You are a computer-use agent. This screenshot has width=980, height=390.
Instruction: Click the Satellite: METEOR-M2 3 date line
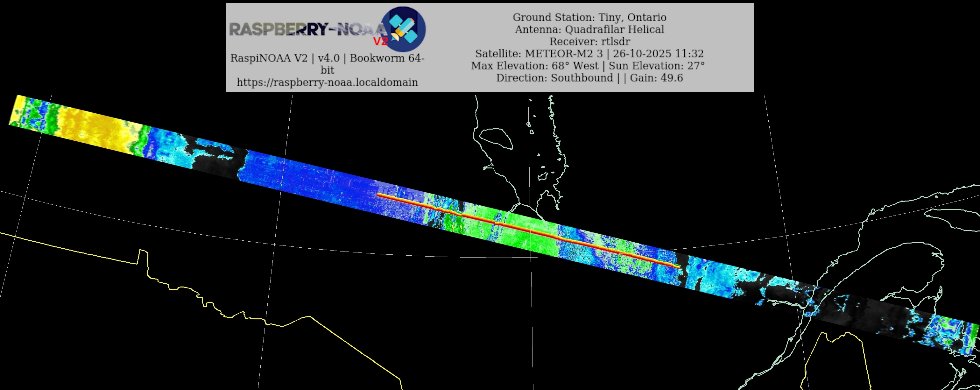tap(589, 54)
